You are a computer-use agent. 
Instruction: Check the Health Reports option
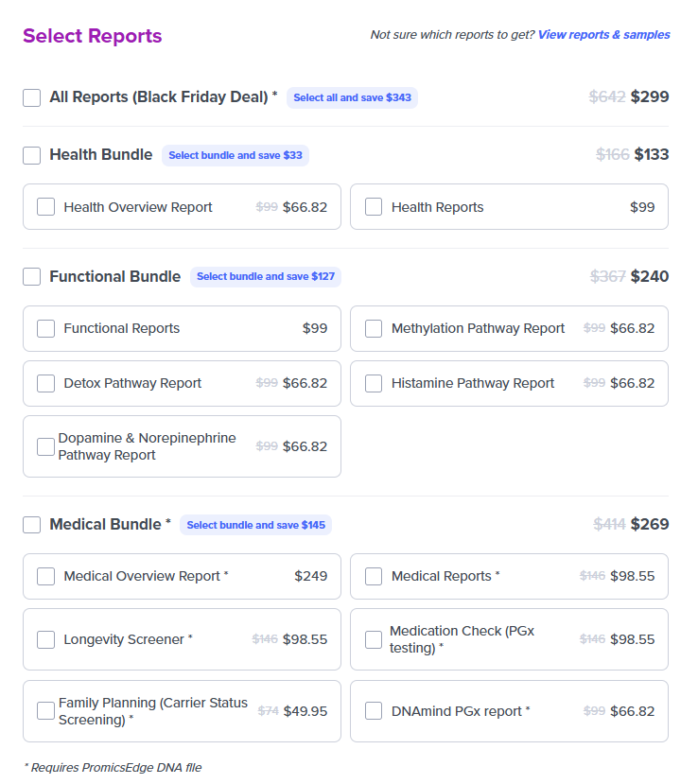click(374, 206)
